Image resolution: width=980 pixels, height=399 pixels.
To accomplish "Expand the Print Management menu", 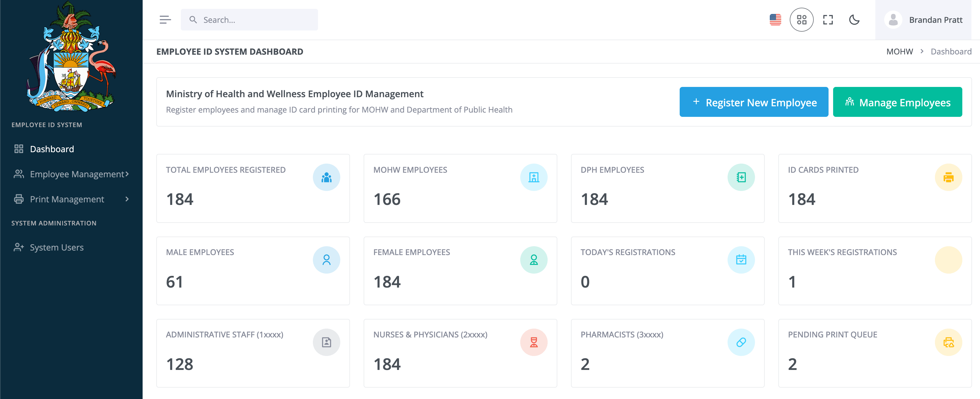I will (67, 199).
